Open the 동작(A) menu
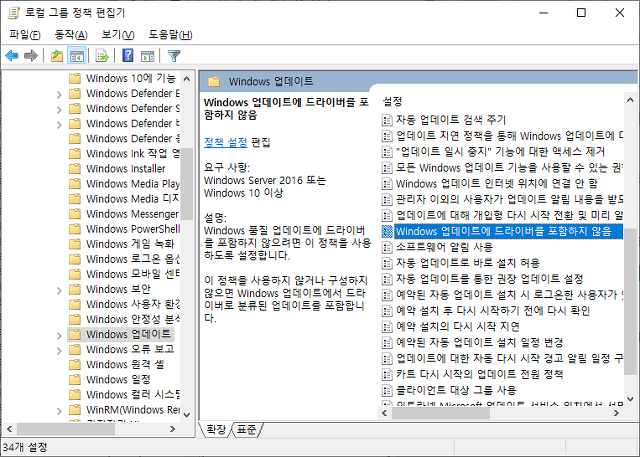The image size is (640, 457). coord(71,35)
